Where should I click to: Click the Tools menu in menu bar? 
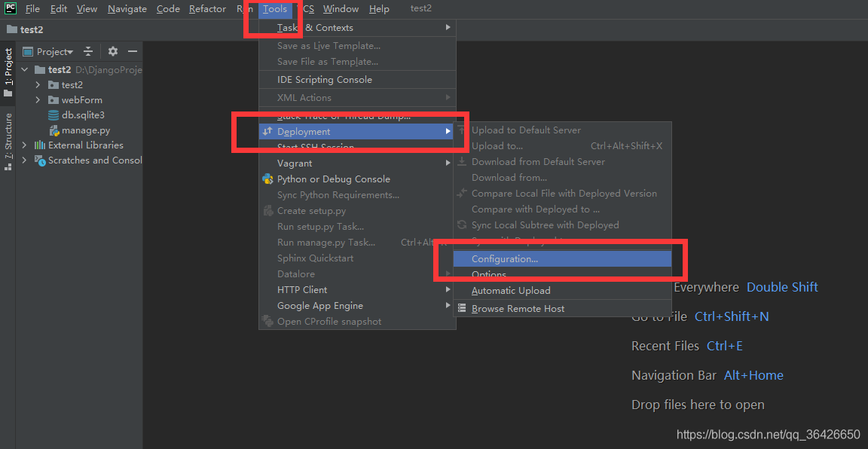click(275, 9)
